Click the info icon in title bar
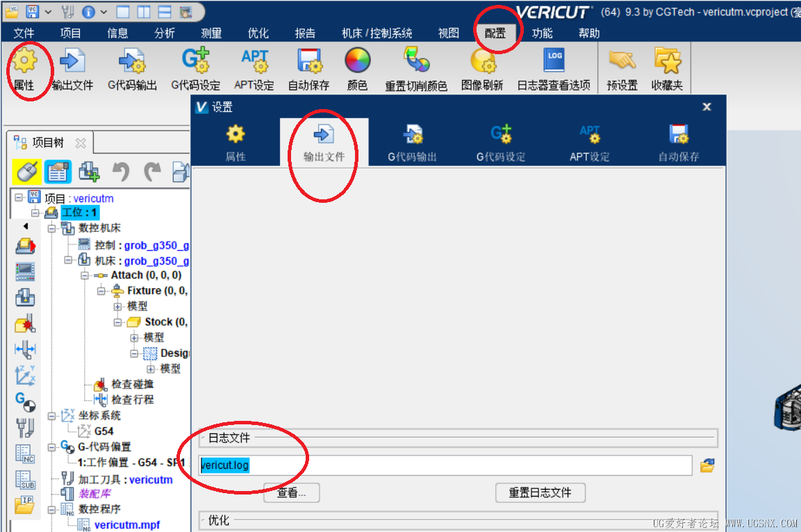 point(88,12)
